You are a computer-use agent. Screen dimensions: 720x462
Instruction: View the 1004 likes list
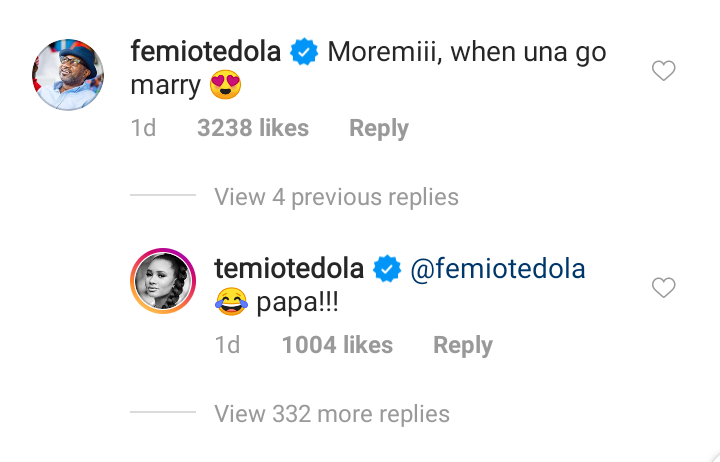pos(337,345)
